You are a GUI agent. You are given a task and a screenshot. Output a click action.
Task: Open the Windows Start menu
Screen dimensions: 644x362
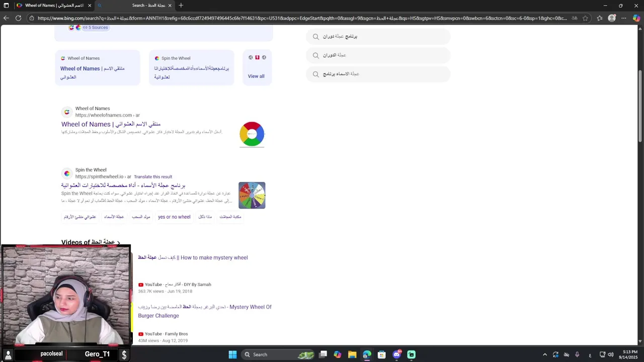[232, 354]
